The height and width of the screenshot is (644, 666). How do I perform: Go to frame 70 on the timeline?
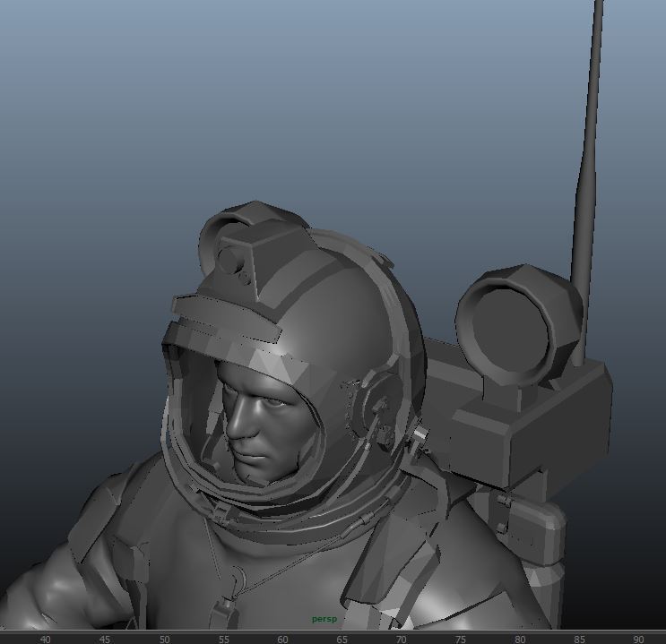[x=401, y=640]
